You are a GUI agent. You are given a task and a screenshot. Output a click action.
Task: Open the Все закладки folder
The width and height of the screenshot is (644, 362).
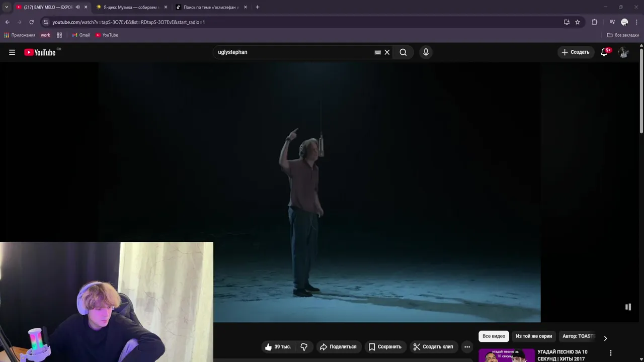tap(623, 35)
